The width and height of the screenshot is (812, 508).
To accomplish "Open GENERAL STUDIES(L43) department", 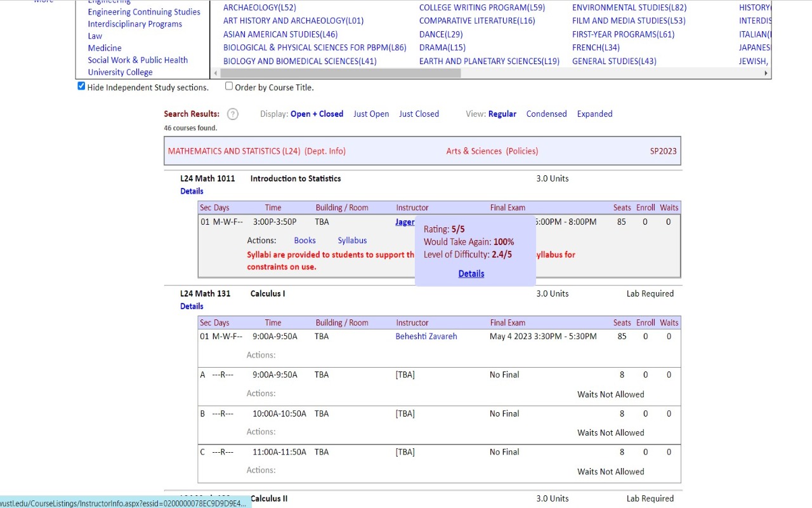I will [614, 62].
